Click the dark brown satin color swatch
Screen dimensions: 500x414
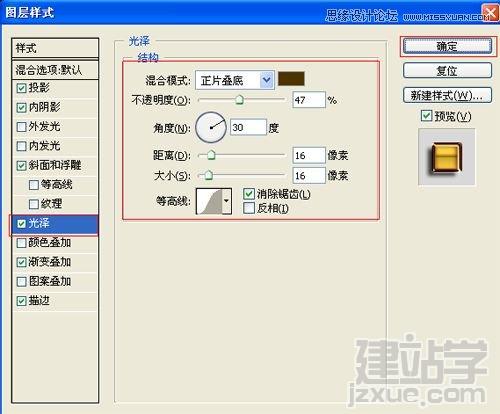click(291, 79)
